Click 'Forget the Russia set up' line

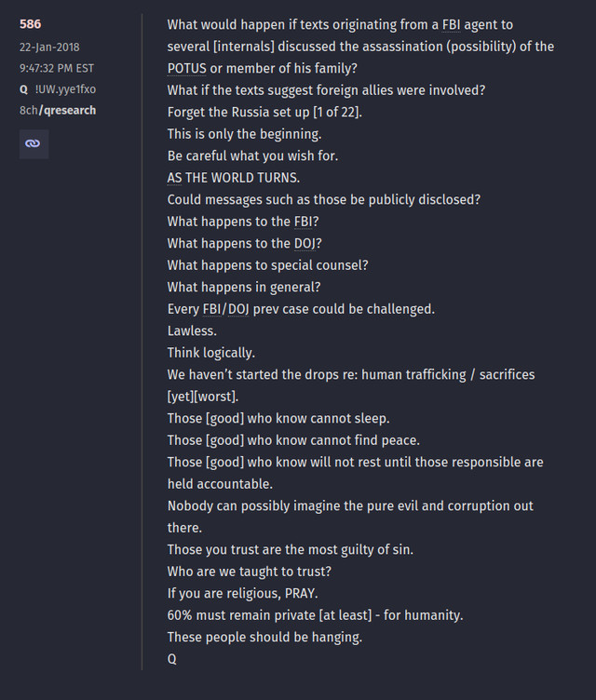[264, 113]
